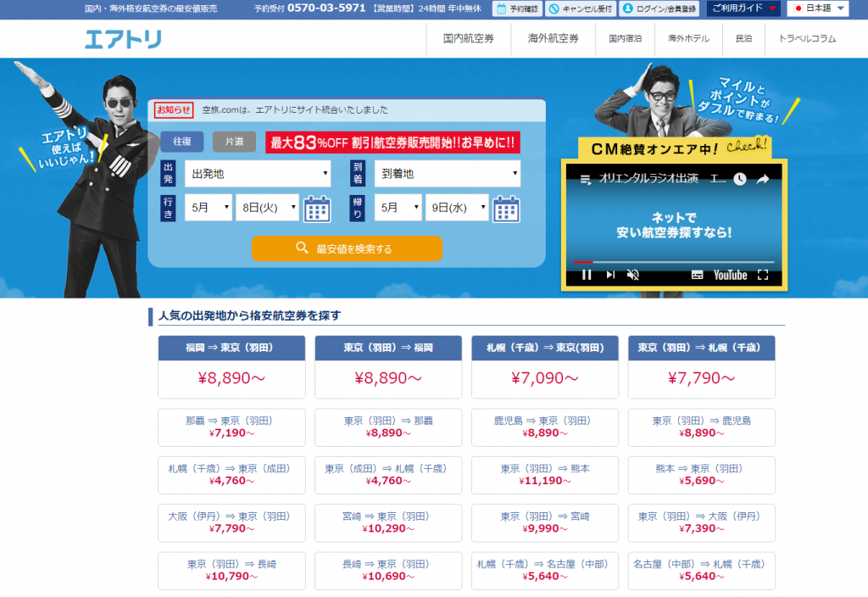Enter fullscreen mode in video player
Image resolution: width=868 pixels, height=597 pixels.
pyautogui.click(x=763, y=275)
